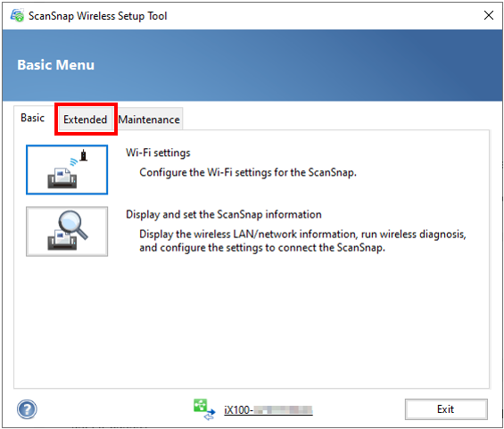Screen dimensions: 504x429
Task: Click the ScanSnap app icon in title bar
Action: [17, 15]
